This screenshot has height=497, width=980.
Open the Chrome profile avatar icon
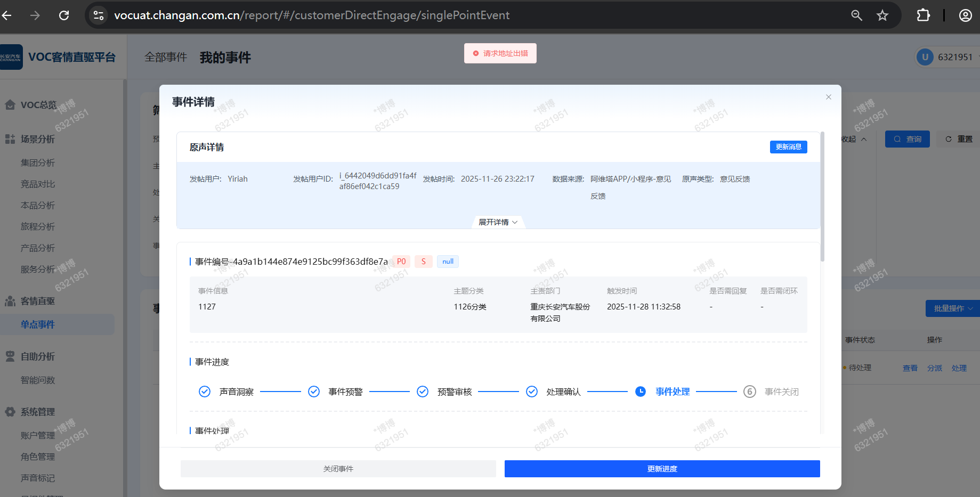[965, 15]
